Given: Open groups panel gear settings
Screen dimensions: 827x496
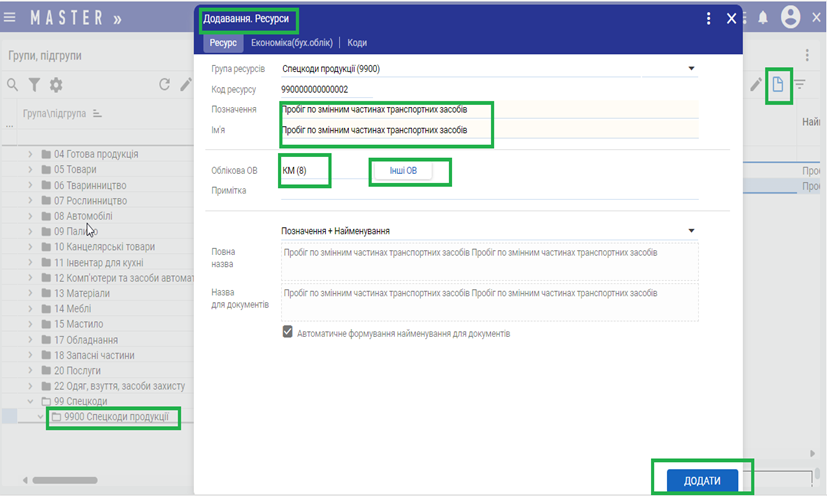Looking at the screenshot, I should (56, 85).
